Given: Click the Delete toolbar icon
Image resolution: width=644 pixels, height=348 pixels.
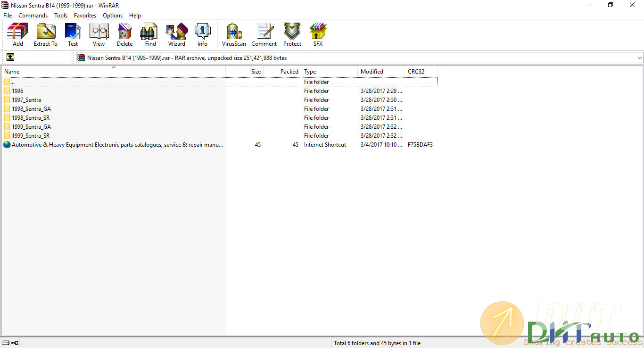Looking at the screenshot, I should [x=124, y=35].
